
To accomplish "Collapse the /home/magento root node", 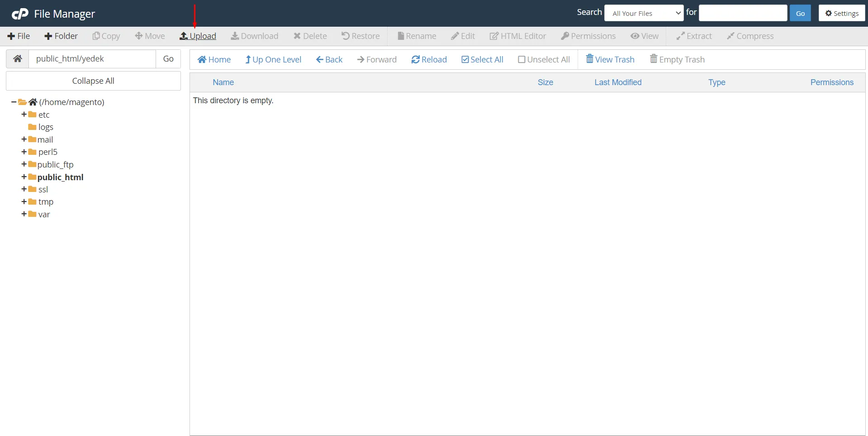I will [14, 102].
